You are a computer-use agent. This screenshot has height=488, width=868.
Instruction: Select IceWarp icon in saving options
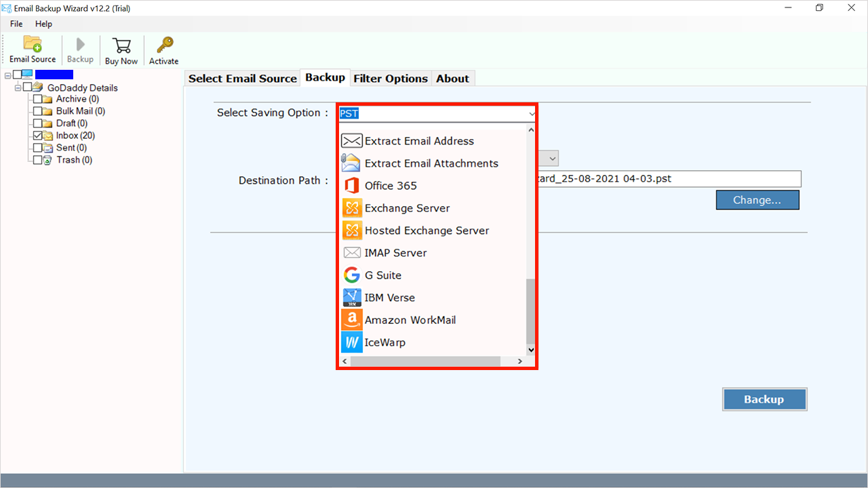[351, 342]
